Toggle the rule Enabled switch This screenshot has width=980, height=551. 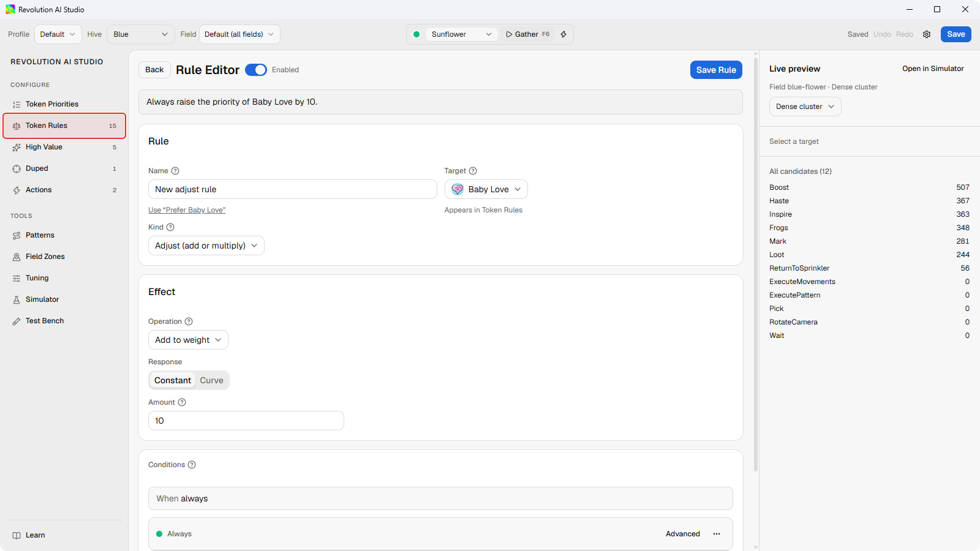point(256,70)
